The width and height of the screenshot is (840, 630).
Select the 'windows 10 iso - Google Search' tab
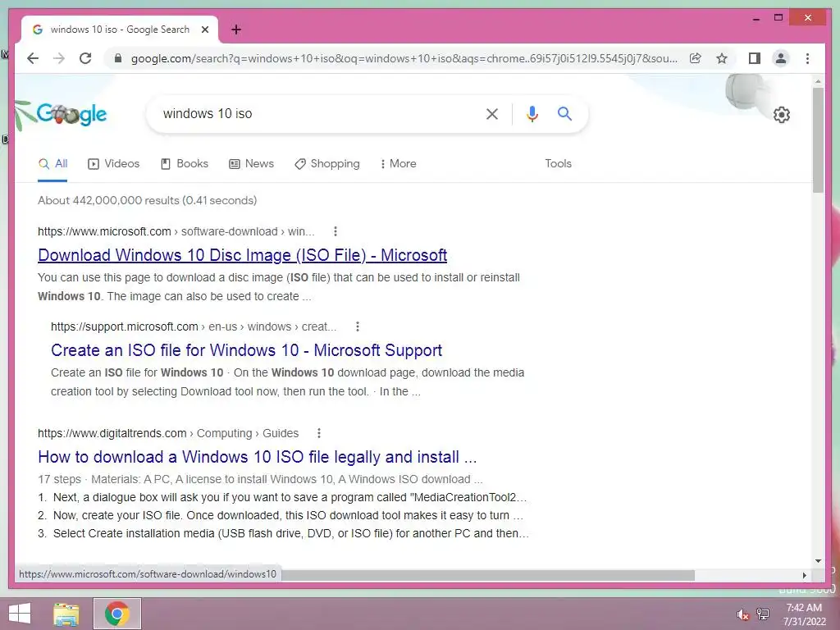click(x=120, y=30)
